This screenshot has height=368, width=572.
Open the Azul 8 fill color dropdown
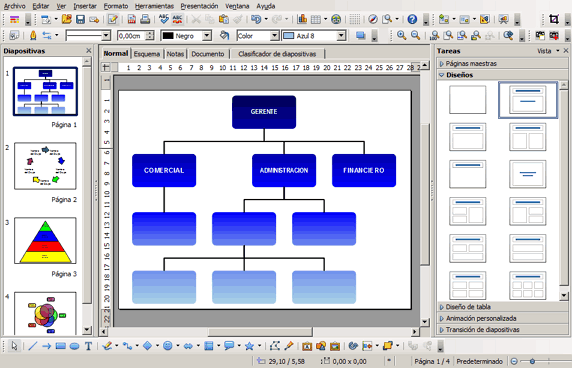pos(341,36)
